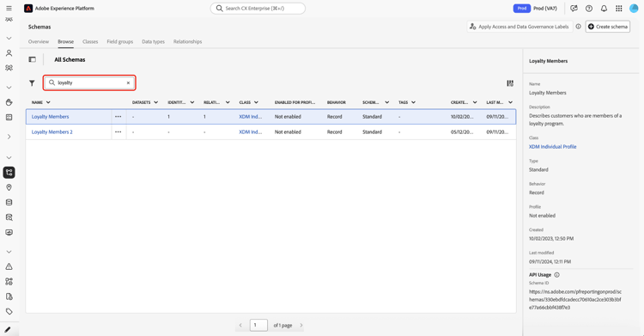Open the Datasets cylinder sidebar icon
644x336 pixels.
[x=9, y=202]
